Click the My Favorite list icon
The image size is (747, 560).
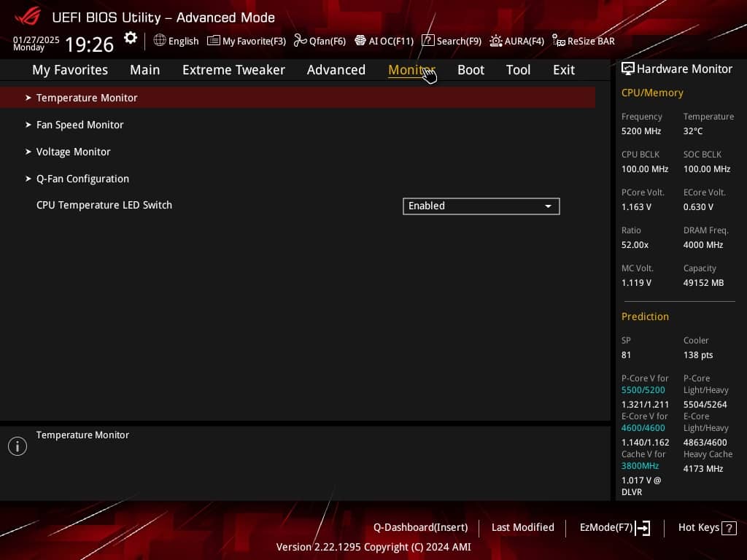[214, 41]
